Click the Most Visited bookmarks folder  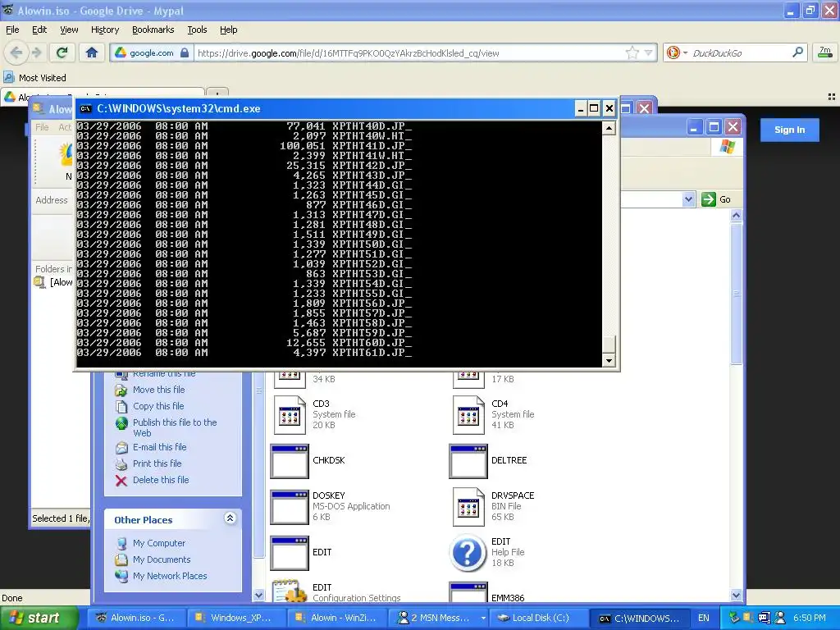[x=35, y=78]
